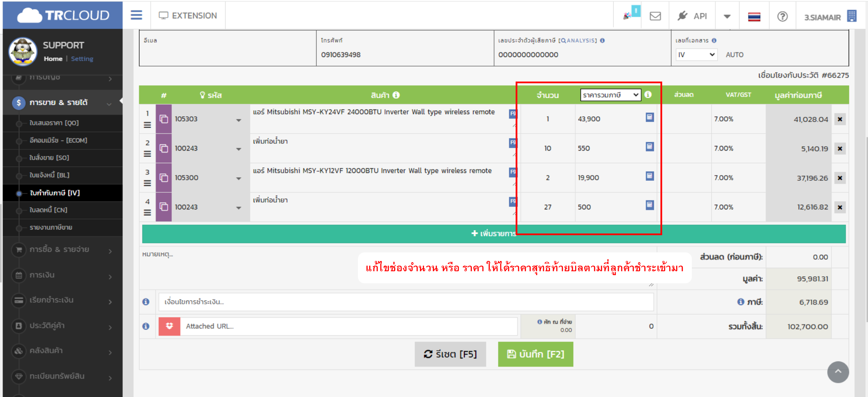Click info icon beside price type dropdown
The width and height of the screenshot is (868, 397).
(x=648, y=94)
